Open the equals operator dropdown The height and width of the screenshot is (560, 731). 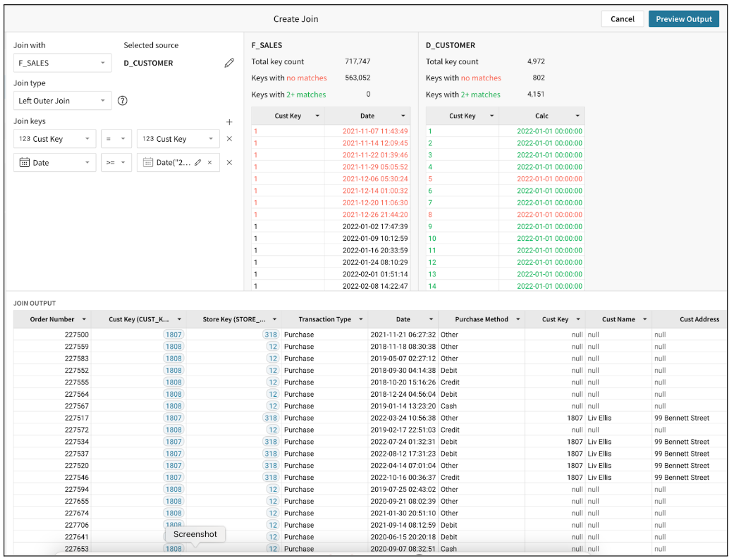(116, 139)
